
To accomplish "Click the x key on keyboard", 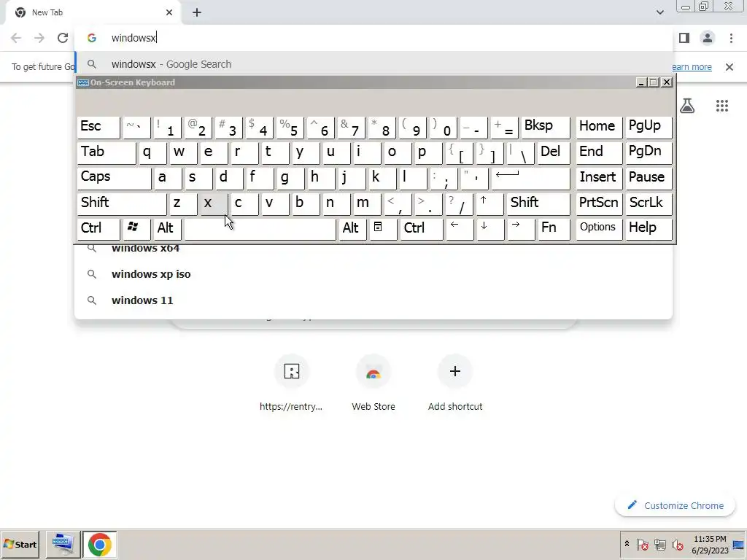I will click(214, 204).
